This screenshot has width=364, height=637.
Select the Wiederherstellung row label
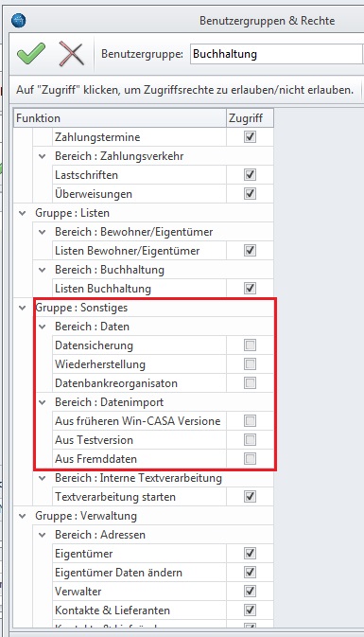pos(100,364)
